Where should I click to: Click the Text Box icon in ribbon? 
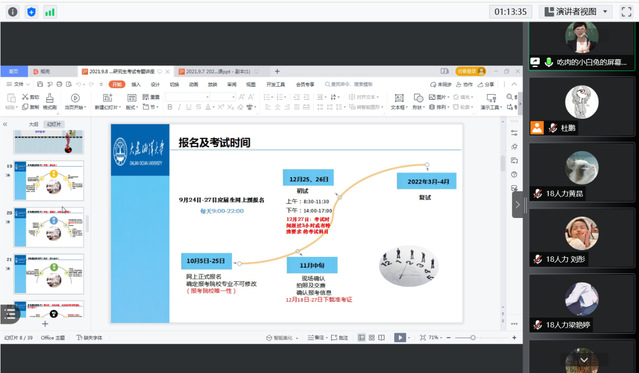tap(399, 98)
